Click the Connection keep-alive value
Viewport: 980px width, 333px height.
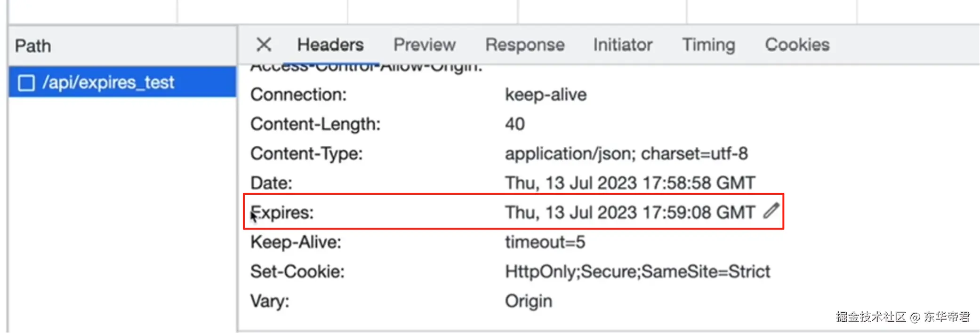(546, 95)
